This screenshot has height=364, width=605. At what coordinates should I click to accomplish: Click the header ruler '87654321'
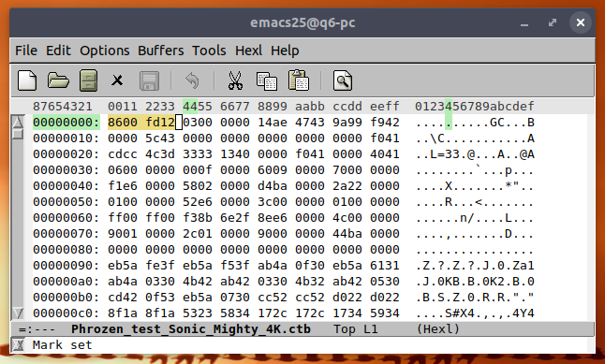point(63,107)
